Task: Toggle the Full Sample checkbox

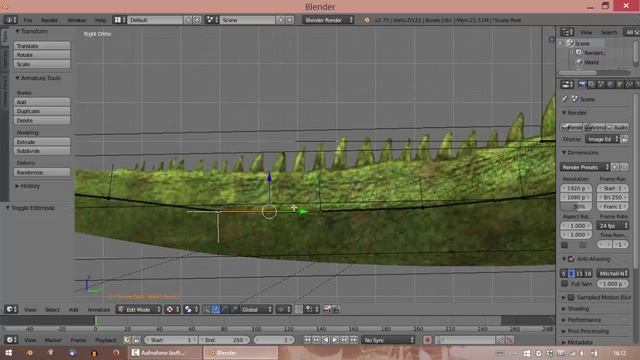Action: (x=564, y=283)
